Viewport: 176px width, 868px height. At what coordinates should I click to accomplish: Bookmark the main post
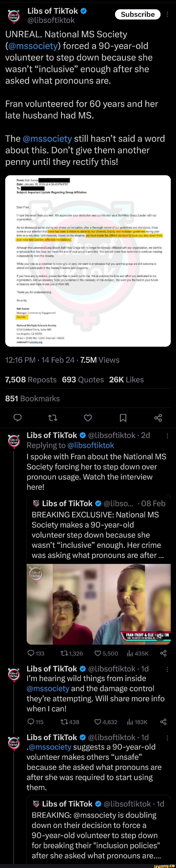(123, 418)
